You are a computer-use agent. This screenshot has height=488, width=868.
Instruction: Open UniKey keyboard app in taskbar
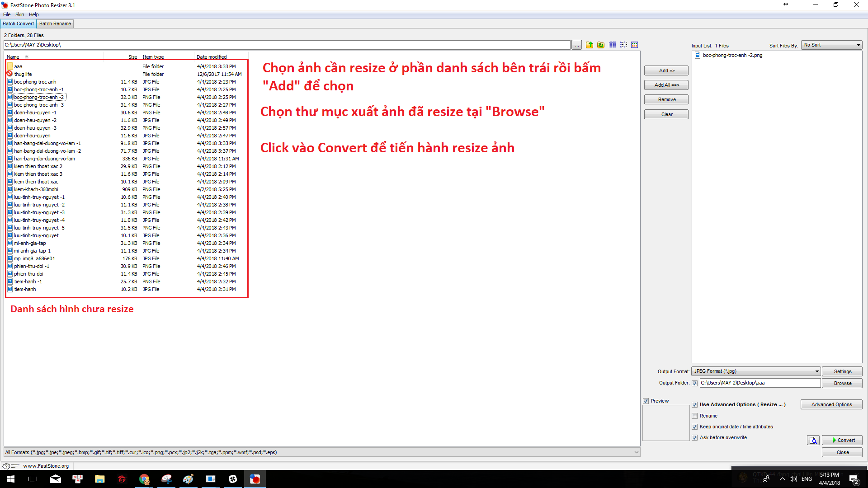click(78, 479)
